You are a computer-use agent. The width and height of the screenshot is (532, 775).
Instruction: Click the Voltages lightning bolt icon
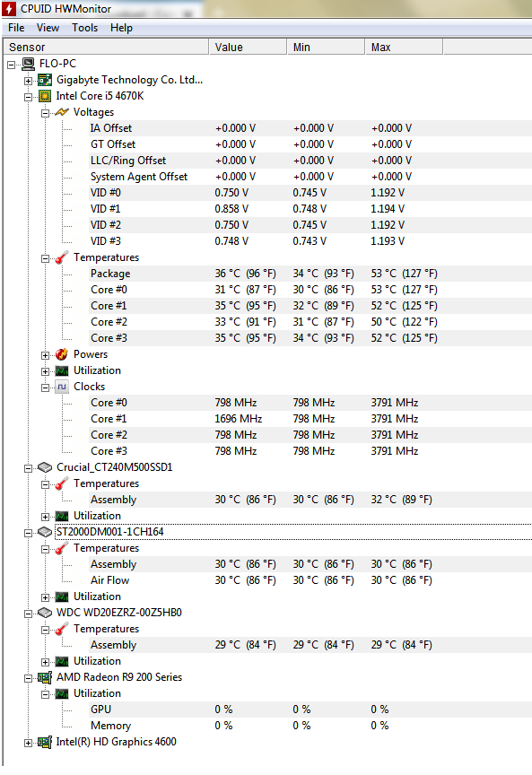(x=62, y=112)
